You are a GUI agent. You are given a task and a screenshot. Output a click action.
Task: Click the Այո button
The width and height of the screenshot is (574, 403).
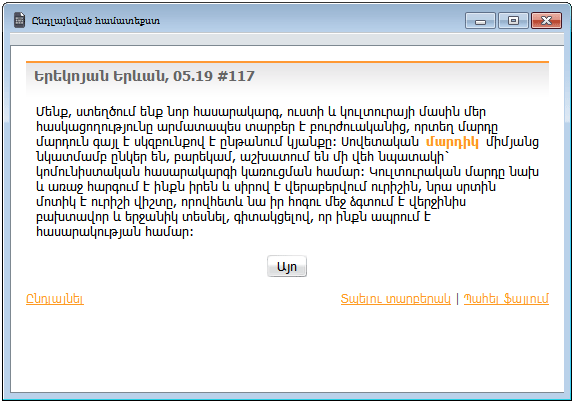[x=287, y=266]
